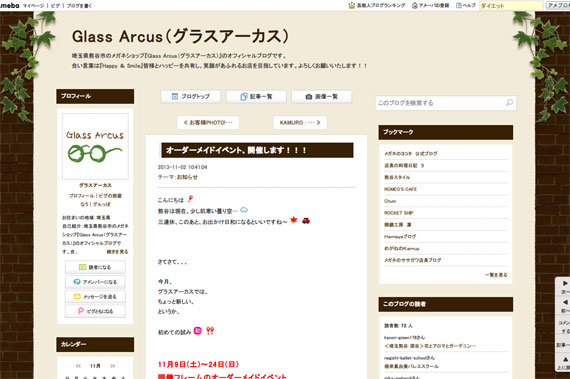Image resolution: width=570 pixels, height=379 pixels.
Task: Open the Glass Arcus blog title link
Action: click(181, 36)
